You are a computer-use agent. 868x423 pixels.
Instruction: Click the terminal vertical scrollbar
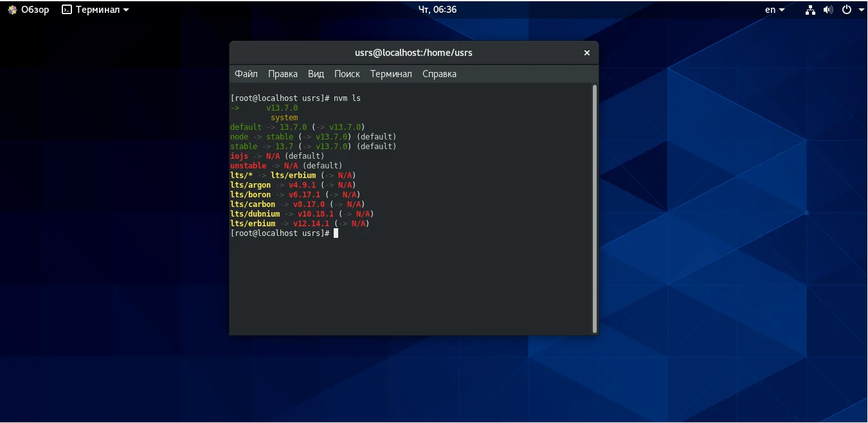coord(595,208)
